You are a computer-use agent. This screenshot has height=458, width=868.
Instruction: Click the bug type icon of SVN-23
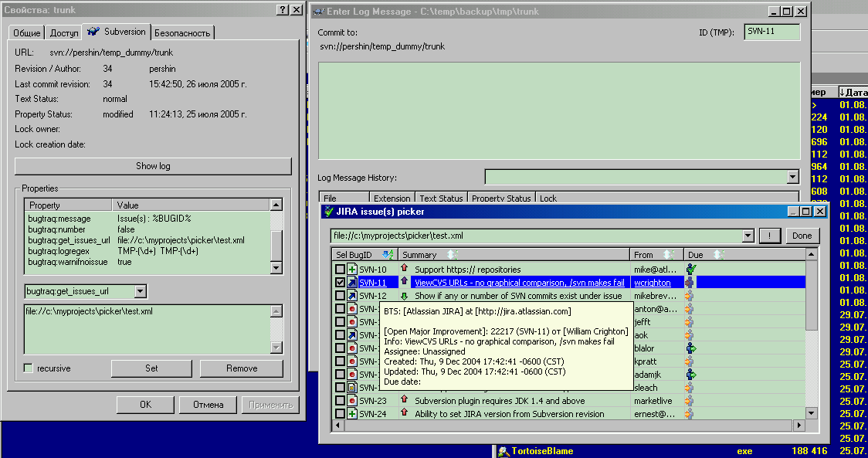(352, 400)
